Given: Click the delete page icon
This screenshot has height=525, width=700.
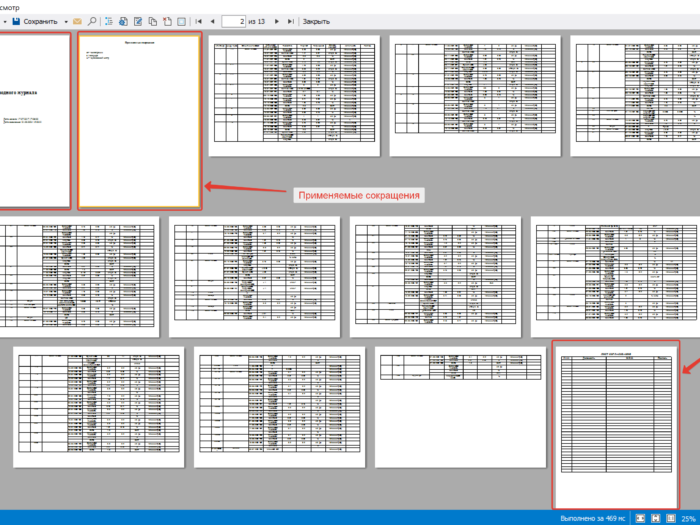Looking at the screenshot, I should [x=167, y=21].
